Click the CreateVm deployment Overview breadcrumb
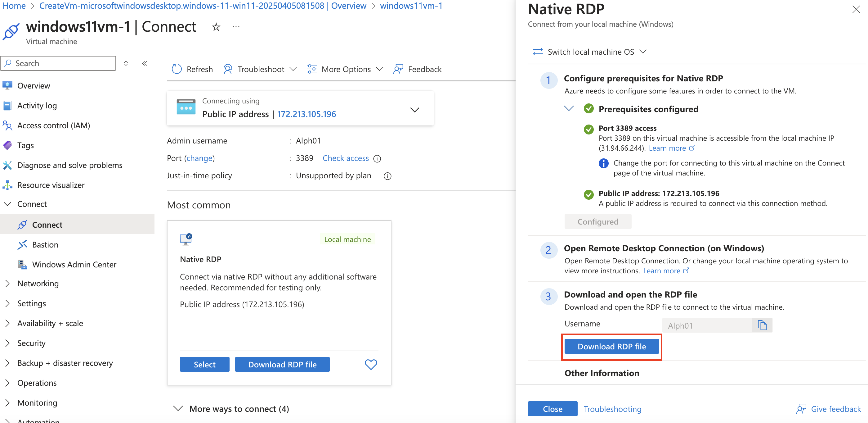Viewport: 868px width, 423px height. click(x=203, y=6)
